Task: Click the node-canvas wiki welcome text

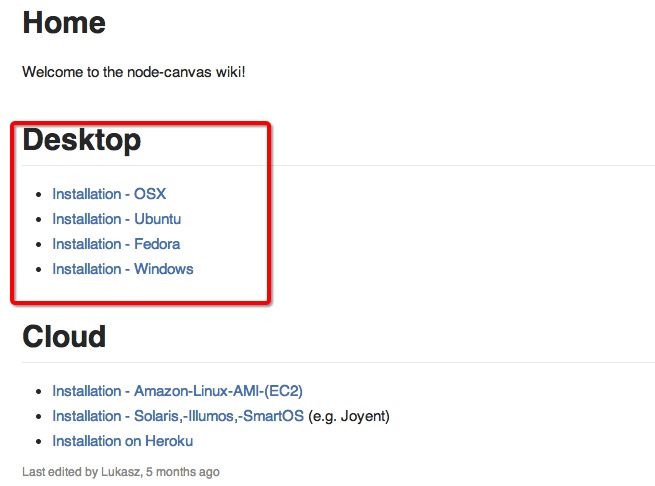Action: click(x=134, y=72)
